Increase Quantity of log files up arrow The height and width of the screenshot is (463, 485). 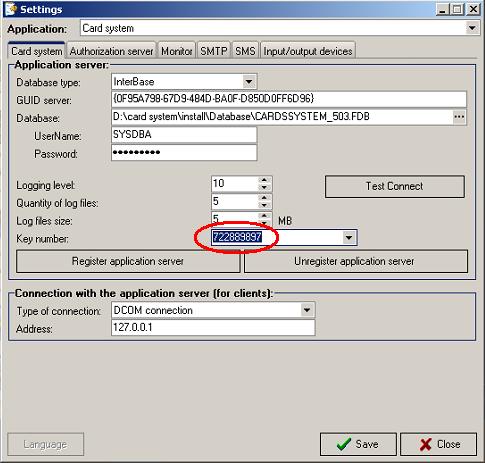(264, 198)
